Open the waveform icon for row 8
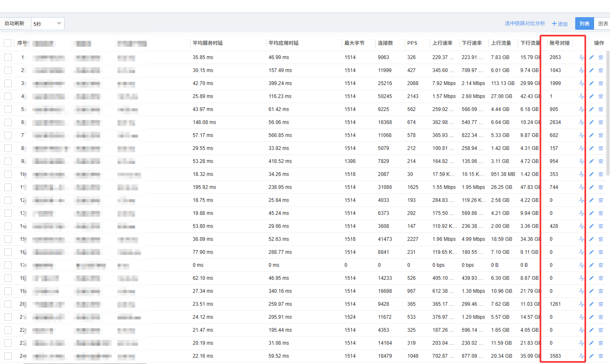 tap(582, 148)
